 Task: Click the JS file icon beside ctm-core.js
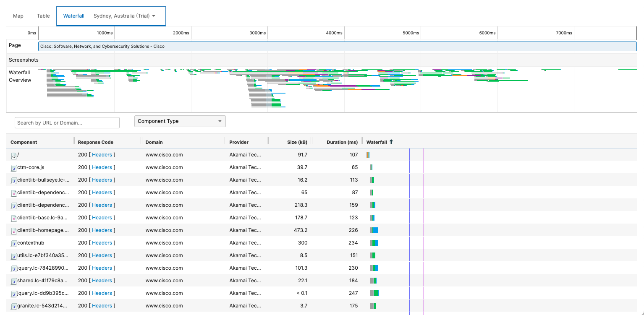pos(13,168)
